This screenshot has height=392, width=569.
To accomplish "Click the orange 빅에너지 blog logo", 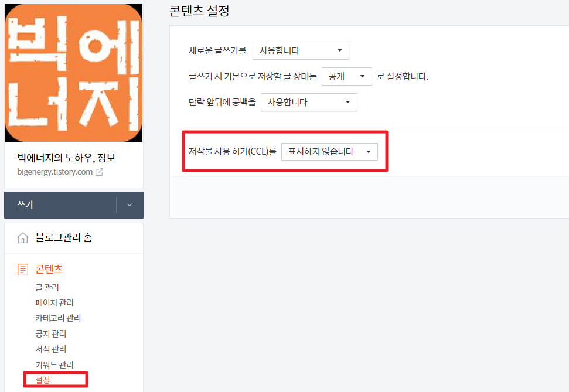I will pyautogui.click(x=73, y=72).
